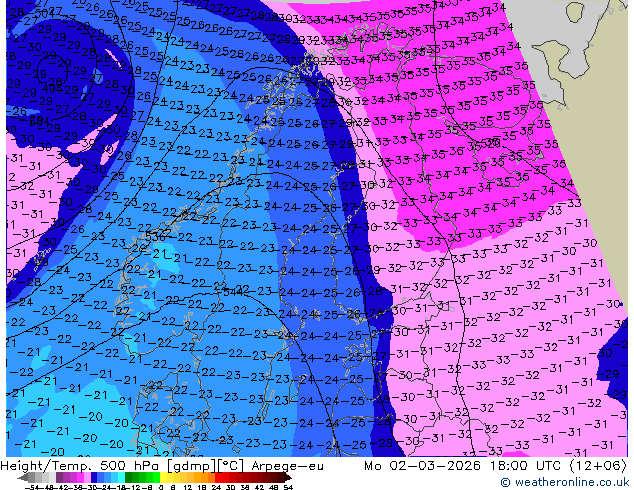Click the bright magenta swatch on the color scale
634x490 pixels.
pos(80,478)
